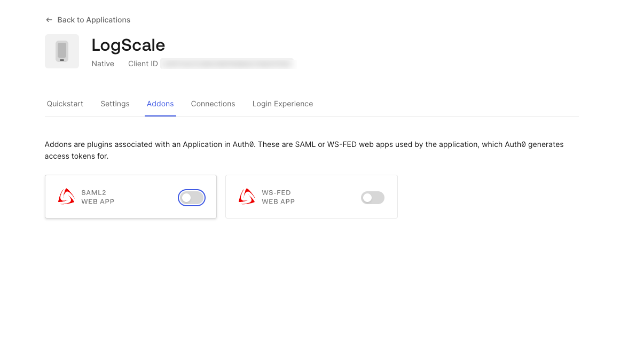Select the Addons tab
This screenshot has width=644, height=358.
pyautogui.click(x=160, y=104)
